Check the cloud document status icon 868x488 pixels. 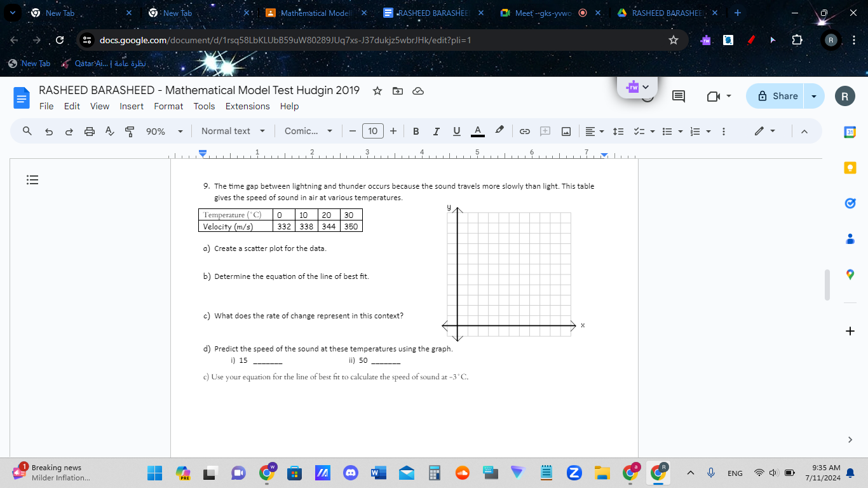point(418,91)
